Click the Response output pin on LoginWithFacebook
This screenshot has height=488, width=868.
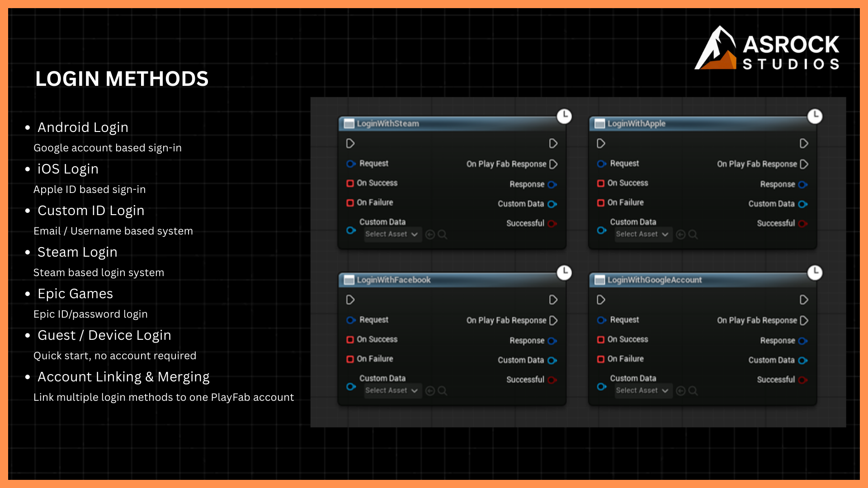(552, 341)
